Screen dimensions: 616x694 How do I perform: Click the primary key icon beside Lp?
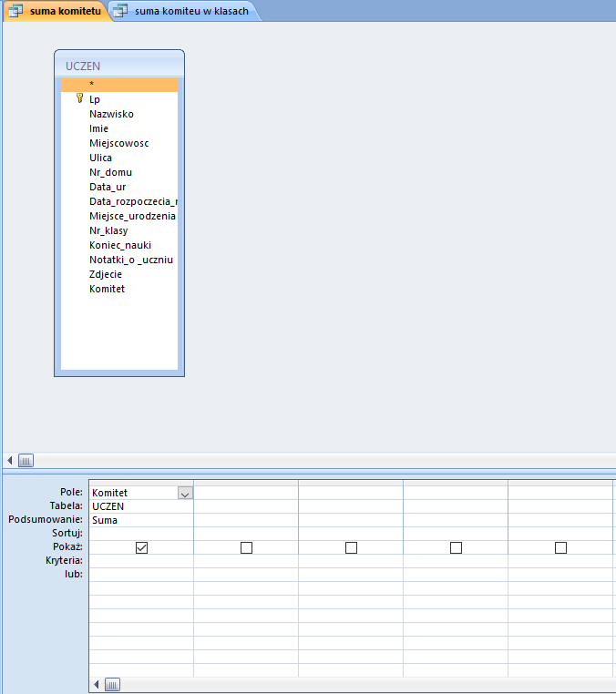coord(79,99)
